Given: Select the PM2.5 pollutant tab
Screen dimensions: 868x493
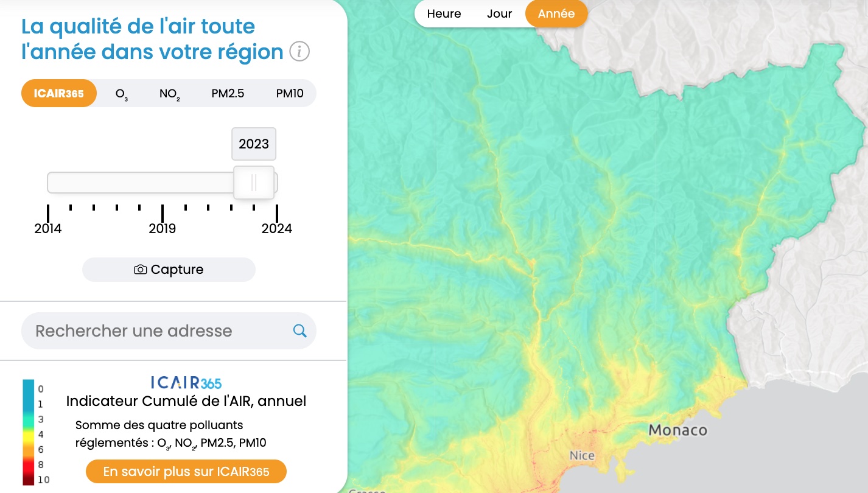Looking at the screenshot, I should click(228, 94).
